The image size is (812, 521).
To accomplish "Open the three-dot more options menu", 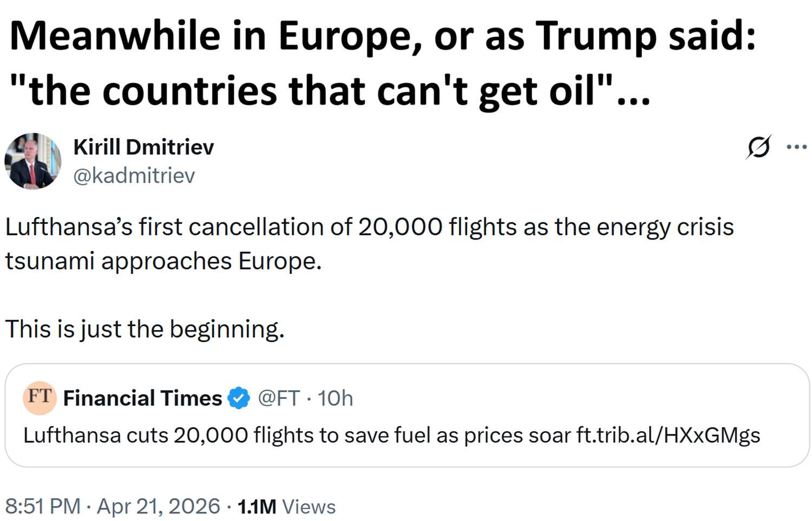I will 796,147.
